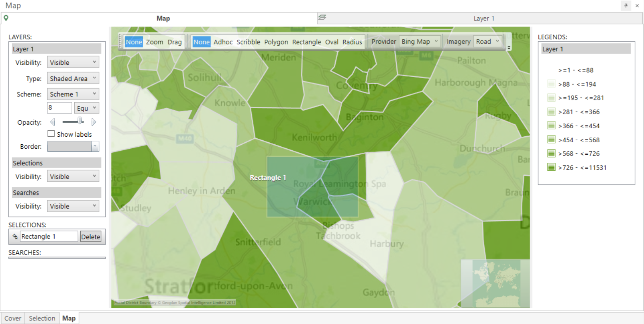This screenshot has width=644, height=324.
Task: Delete the Rectangle 1 selection
Action: point(91,236)
